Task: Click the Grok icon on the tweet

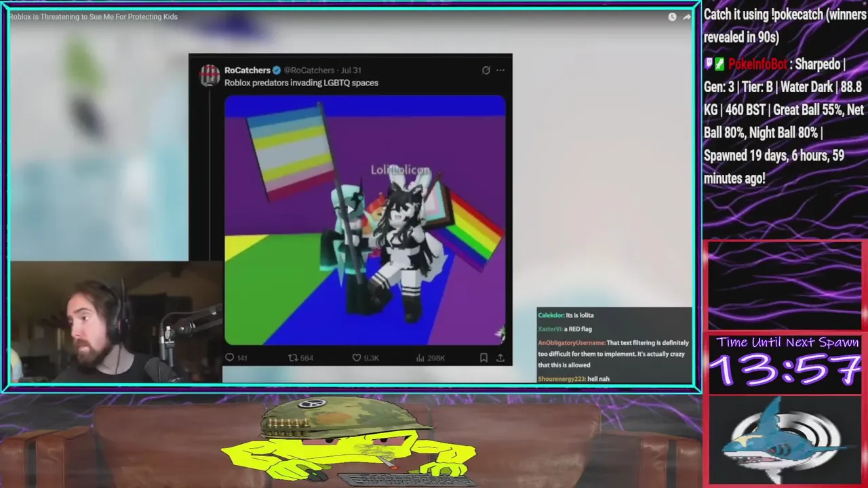Action: tap(486, 70)
